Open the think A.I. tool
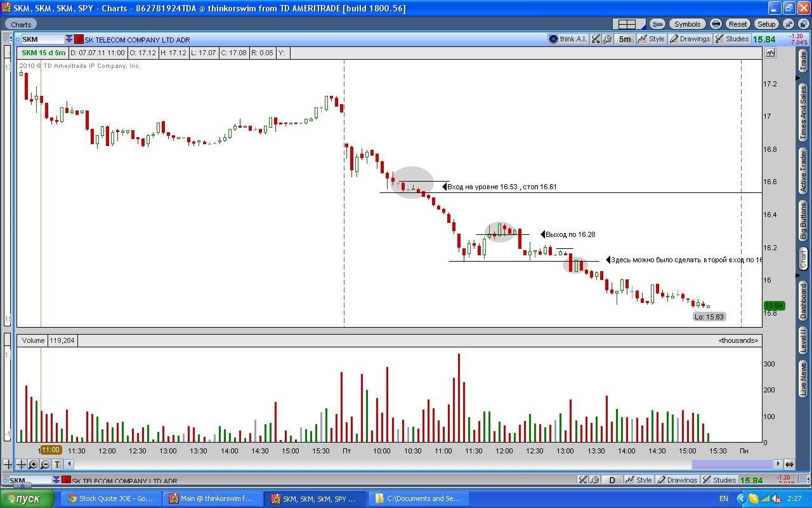The height and width of the screenshot is (508, 812). click(x=568, y=39)
